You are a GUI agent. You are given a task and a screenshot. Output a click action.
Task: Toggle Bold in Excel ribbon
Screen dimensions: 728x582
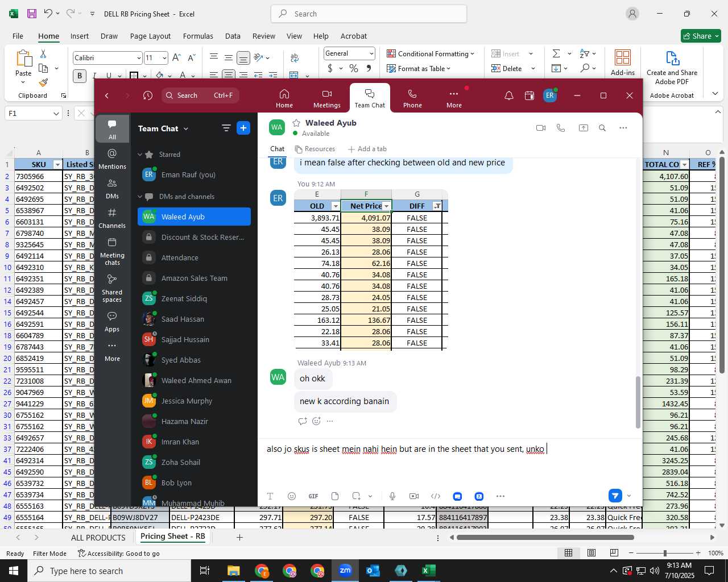80,76
